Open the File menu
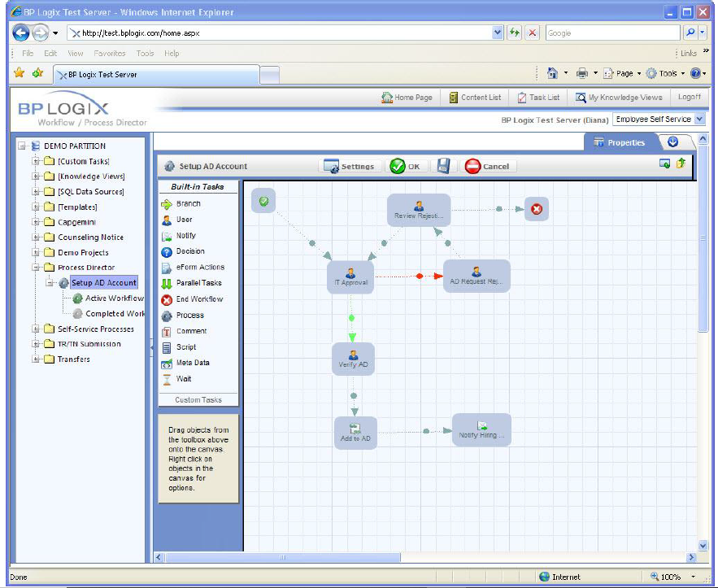Screen dimensions: 718x588 pyautogui.click(x=28, y=53)
